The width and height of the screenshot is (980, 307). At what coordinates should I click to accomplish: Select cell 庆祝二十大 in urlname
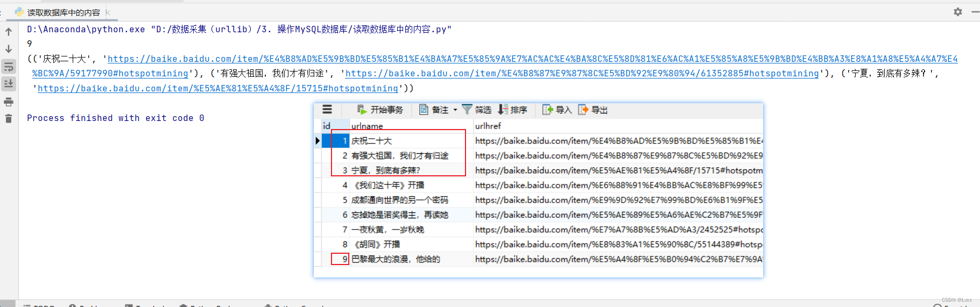click(x=411, y=141)
